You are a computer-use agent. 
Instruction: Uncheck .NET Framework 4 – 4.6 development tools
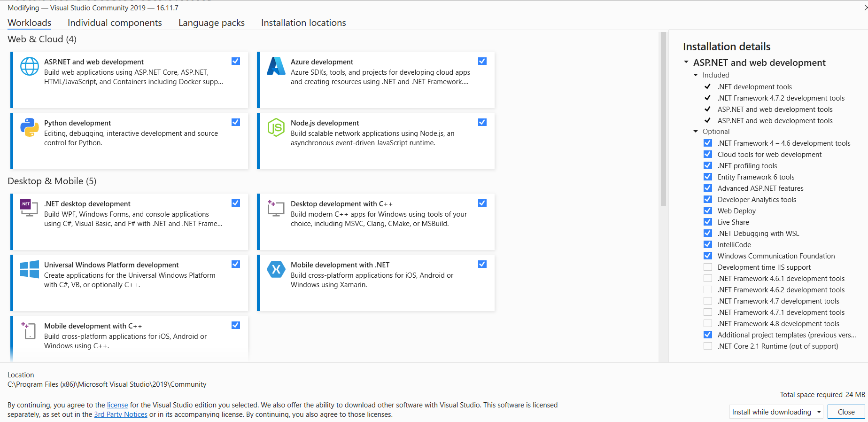[708, 143]
